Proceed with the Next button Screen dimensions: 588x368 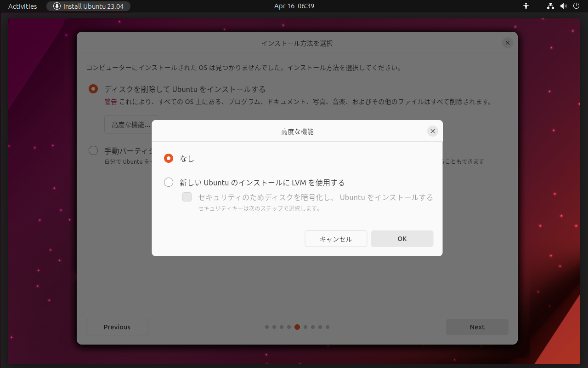coord(477,327)
